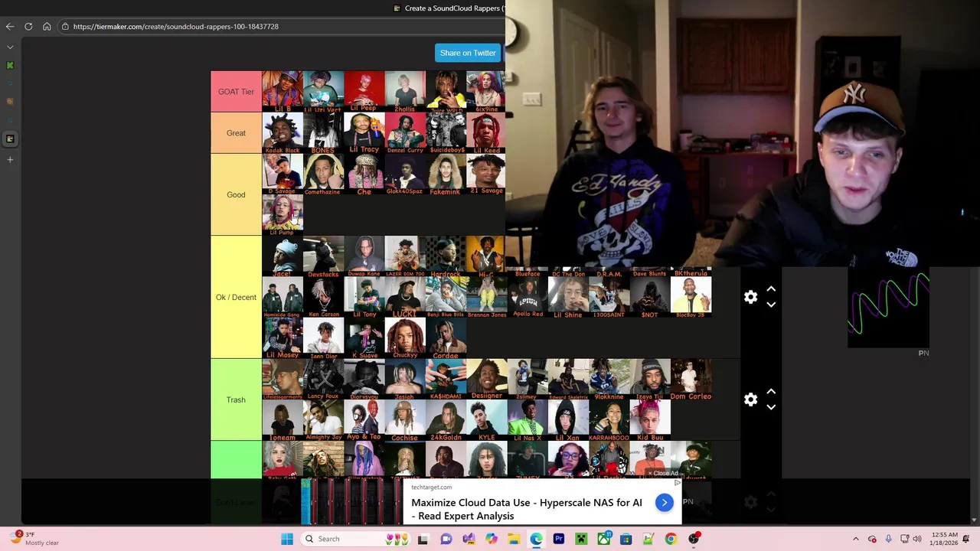
Task: Open Notepad++ from the taskbar
Action: tap(648, 539)
